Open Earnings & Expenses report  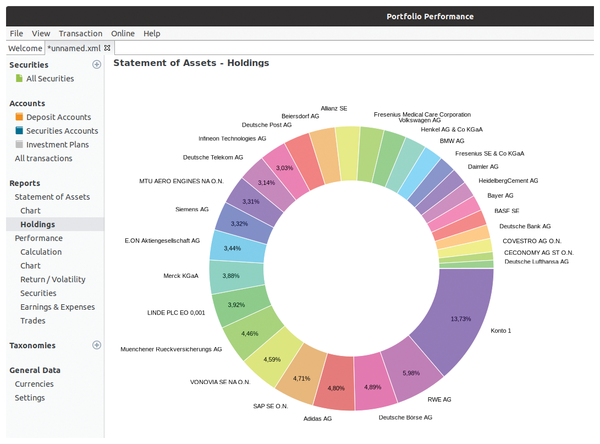[59, 307]
